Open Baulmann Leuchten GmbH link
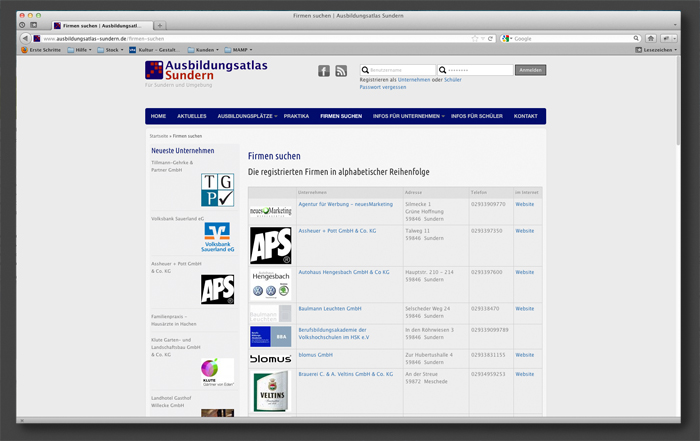This screenshot has width=700, height=441. point(330,309)
